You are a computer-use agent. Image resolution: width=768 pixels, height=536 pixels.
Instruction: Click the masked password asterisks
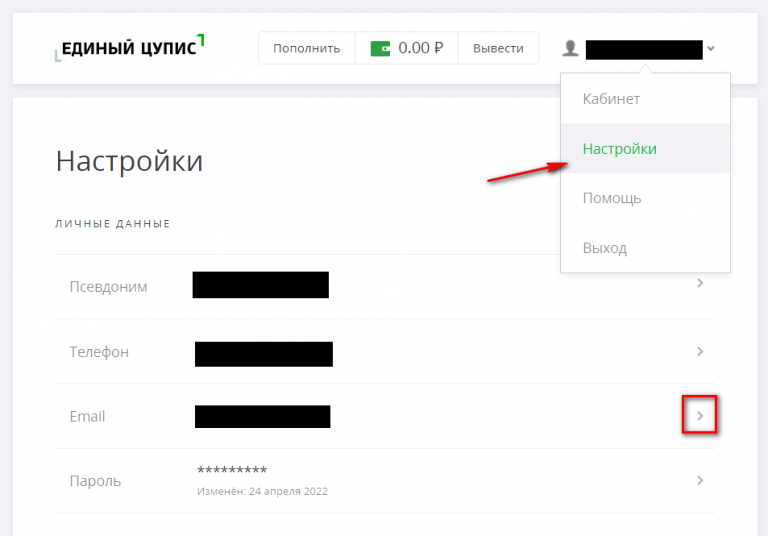pyautogui.click(x=232, y=471)
